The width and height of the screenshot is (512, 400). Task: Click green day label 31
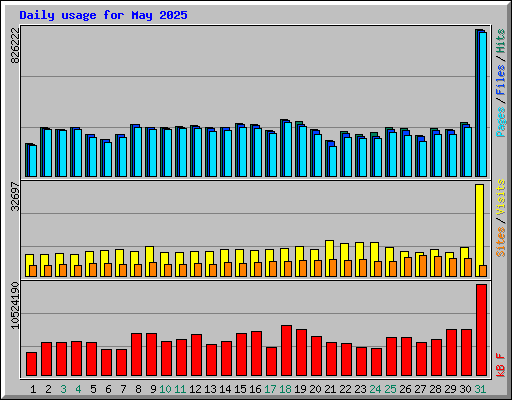(480, 389)
